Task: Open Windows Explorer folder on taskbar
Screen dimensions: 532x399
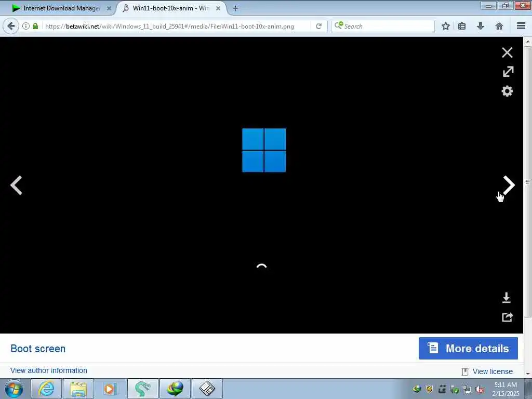Action: click(x=78, y=389)
